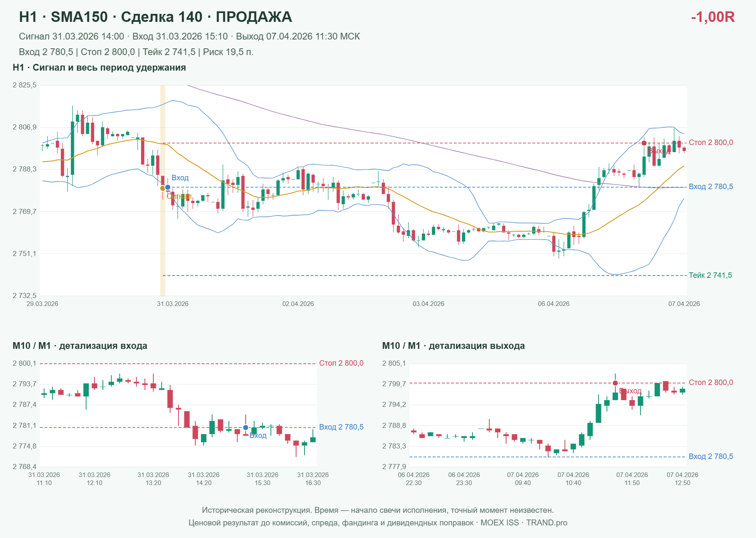Click the yellow signal candle highlight band
The image size is (756, 538).
click(163, 190)
